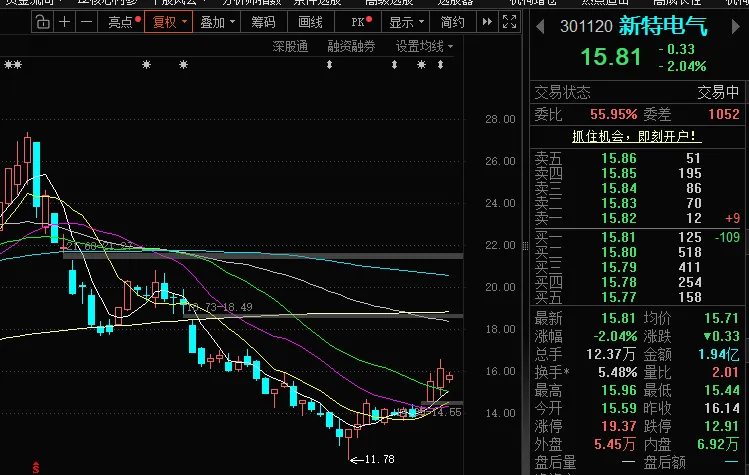The image size is (749, 475).
Task: Select the 卖三 15.84 order row
Action: point(637,188)
